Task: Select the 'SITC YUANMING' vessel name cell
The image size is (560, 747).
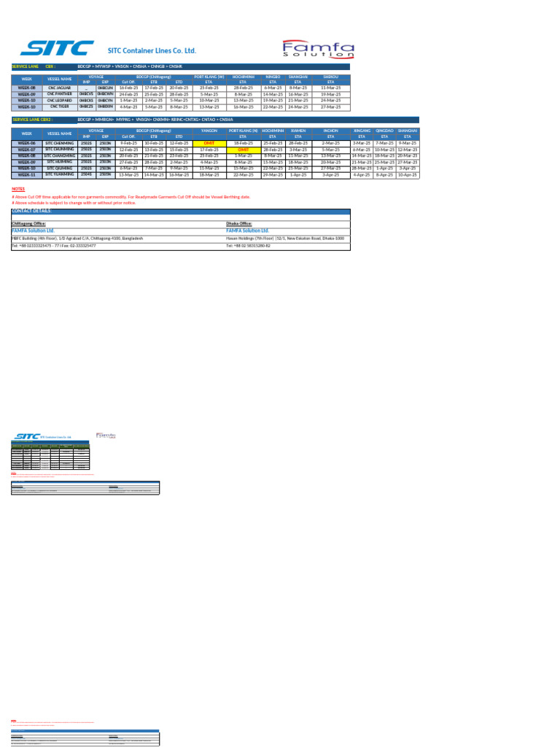Action: click(60, 175)
